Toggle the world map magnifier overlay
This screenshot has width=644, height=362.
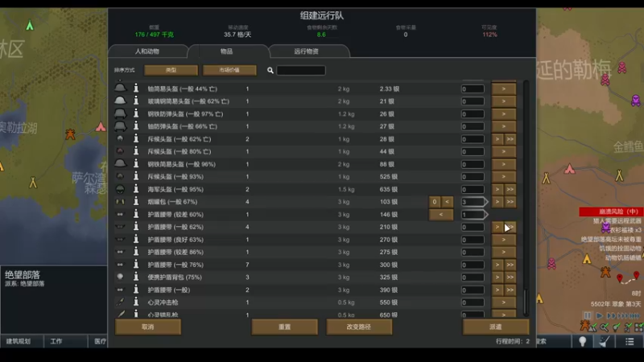pyautogui.click(x=605, y=327)
